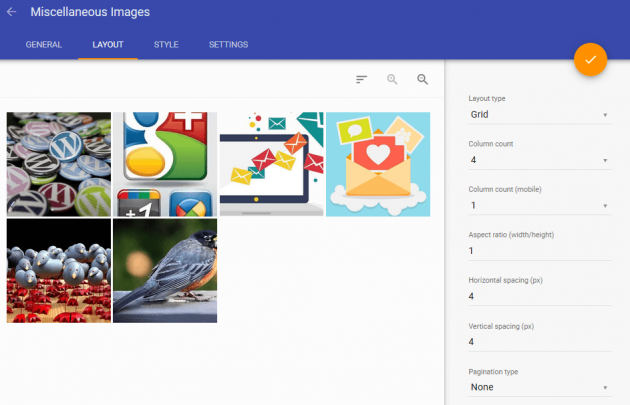Open the Style tab
630x405 pixels.
(x=166, y=45)
